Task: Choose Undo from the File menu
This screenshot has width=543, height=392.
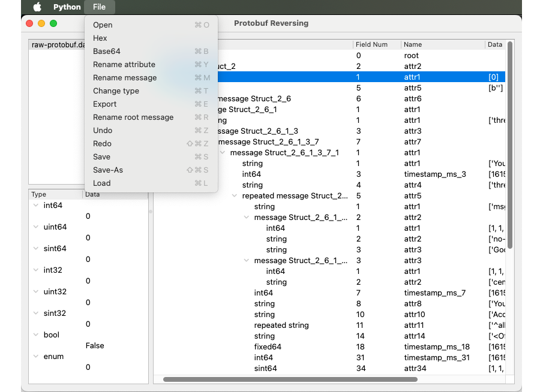Action: coord(151,130)
